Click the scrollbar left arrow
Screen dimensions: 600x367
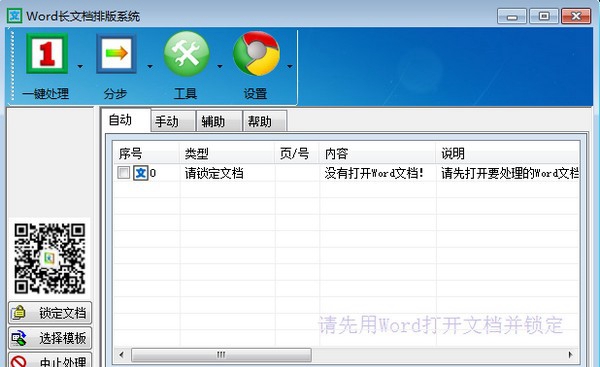tap(121, 355)
